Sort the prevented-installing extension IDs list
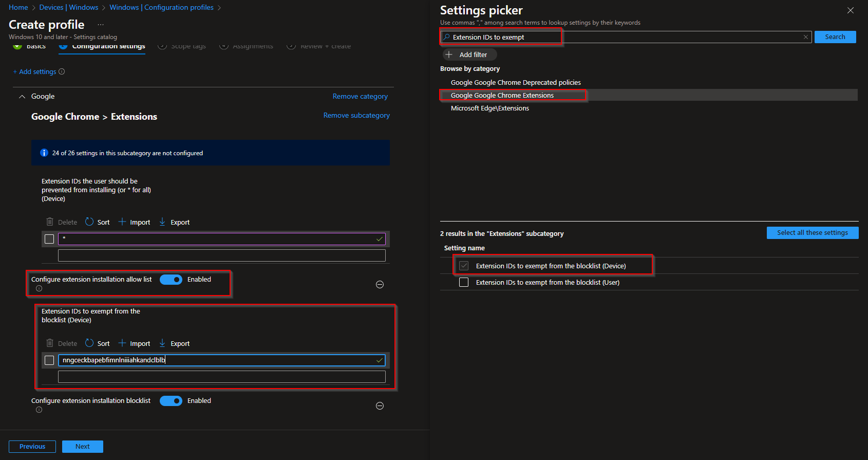 tap(98, 222)
